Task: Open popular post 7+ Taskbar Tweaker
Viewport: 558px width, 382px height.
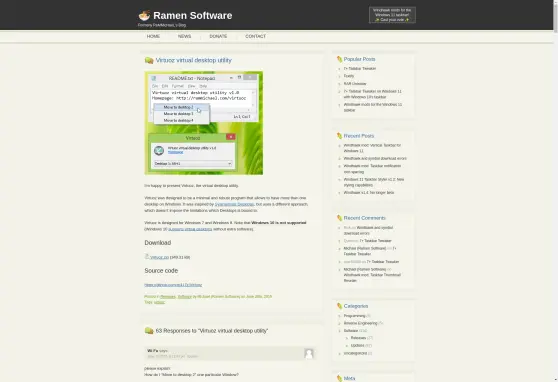Action: point(360,69)
